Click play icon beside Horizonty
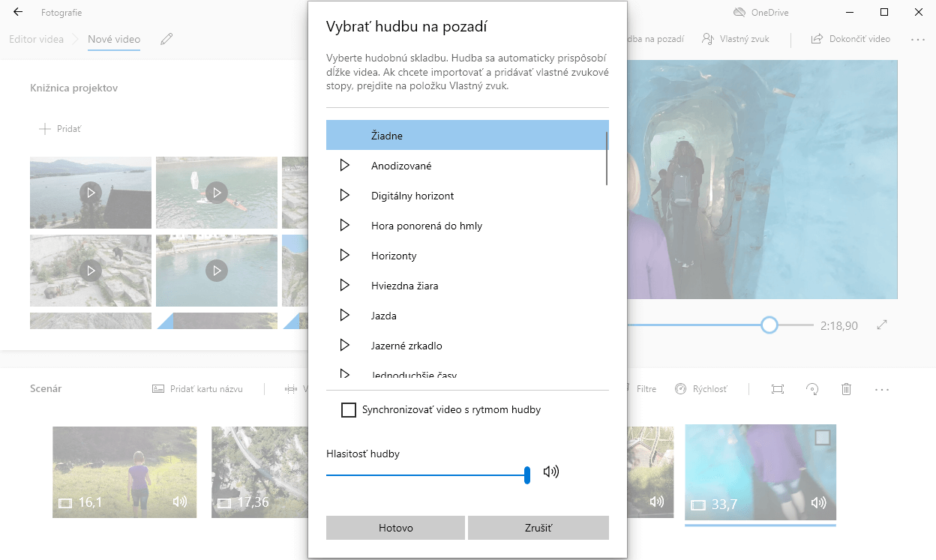 pos(345,256)
